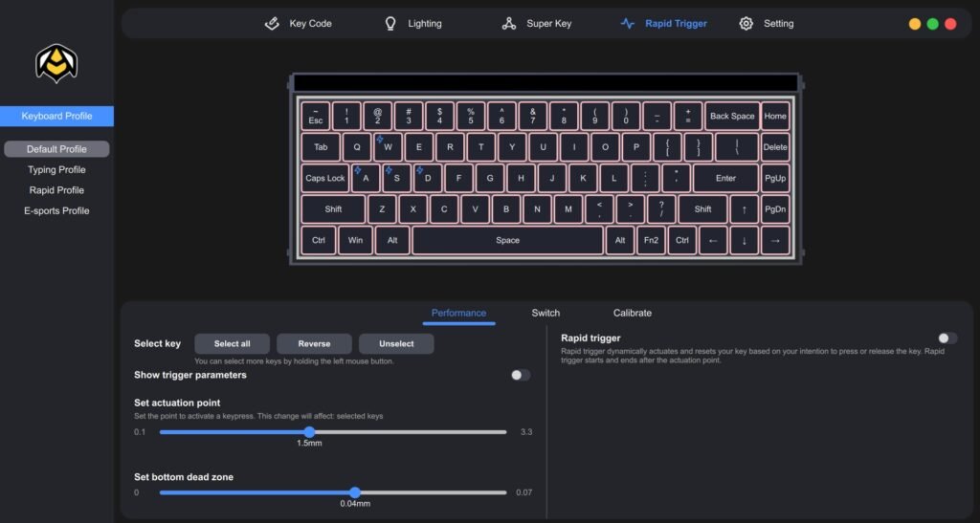
Task: Choose the E-sports Profile
Action: 56,211
